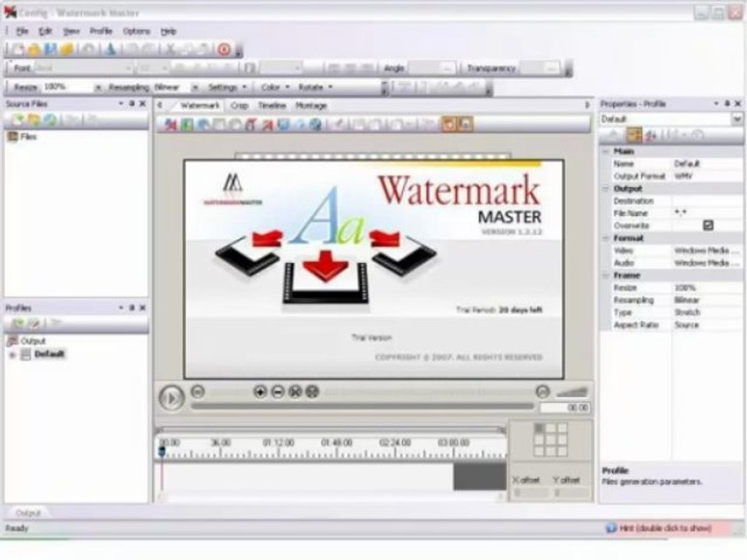
Task: Click the rightmost of the four circle icons
Action: pyautogui.click(x=312, y=391)
